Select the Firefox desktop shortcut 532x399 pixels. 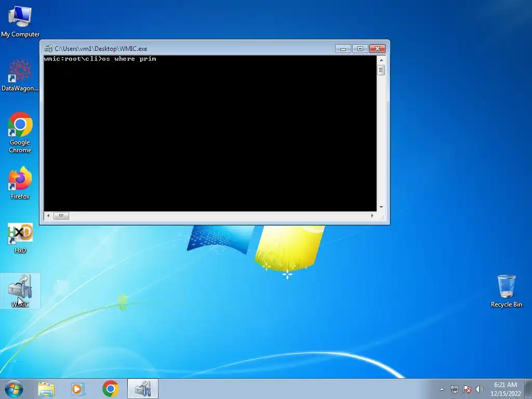(x=20, y=183)
